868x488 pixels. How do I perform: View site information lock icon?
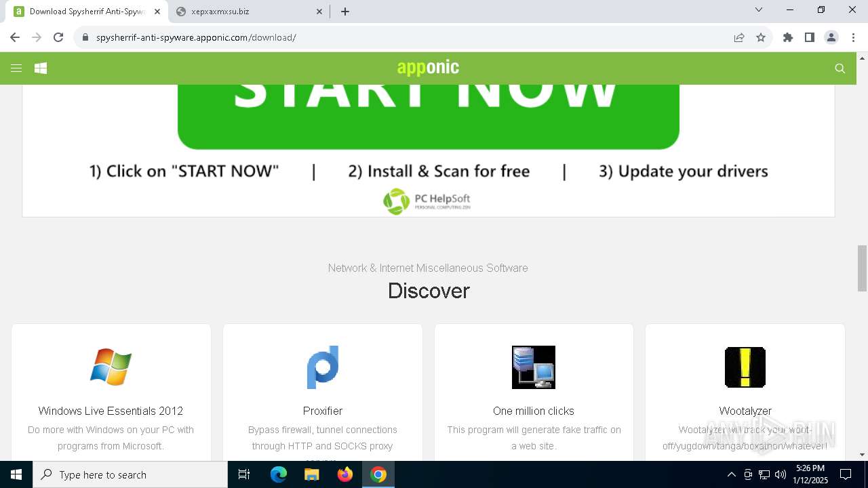85,37
